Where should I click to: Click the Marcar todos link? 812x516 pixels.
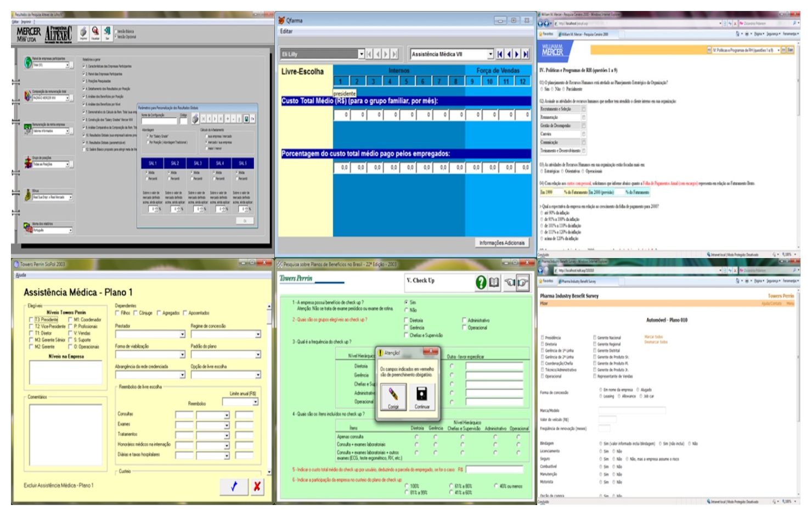pos(653,337)
